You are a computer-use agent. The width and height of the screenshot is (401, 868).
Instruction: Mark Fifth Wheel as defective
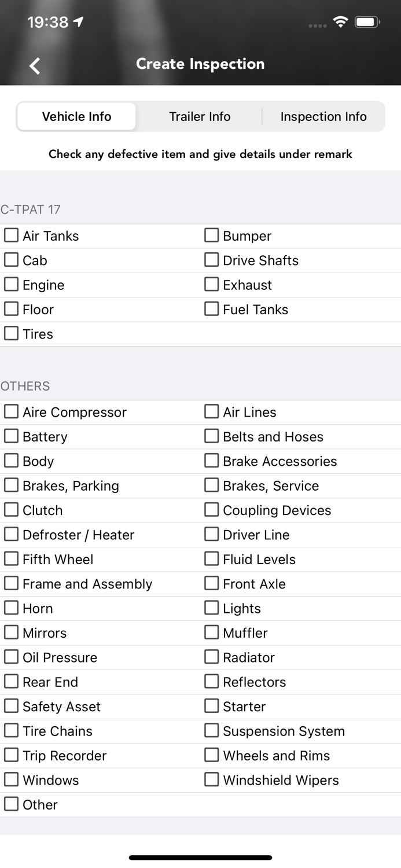(x=12, y=558)
